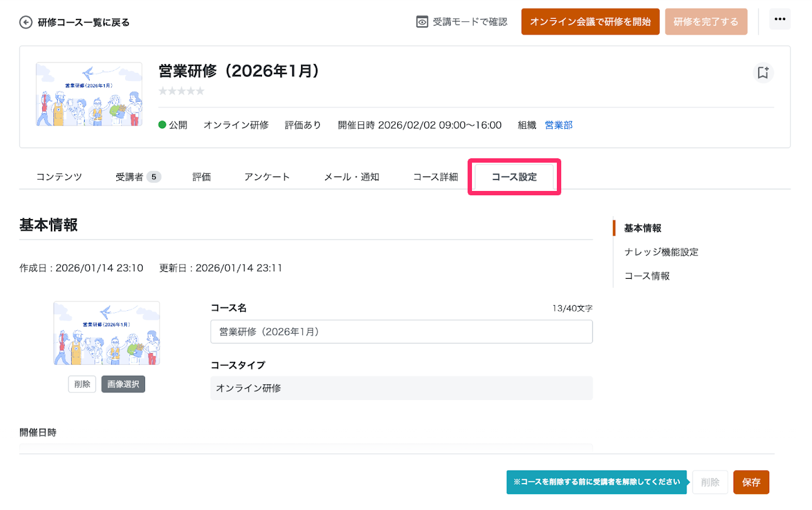Click the bookmark add icon
This screenshot has height=510, width=812.
pos(763,73)
